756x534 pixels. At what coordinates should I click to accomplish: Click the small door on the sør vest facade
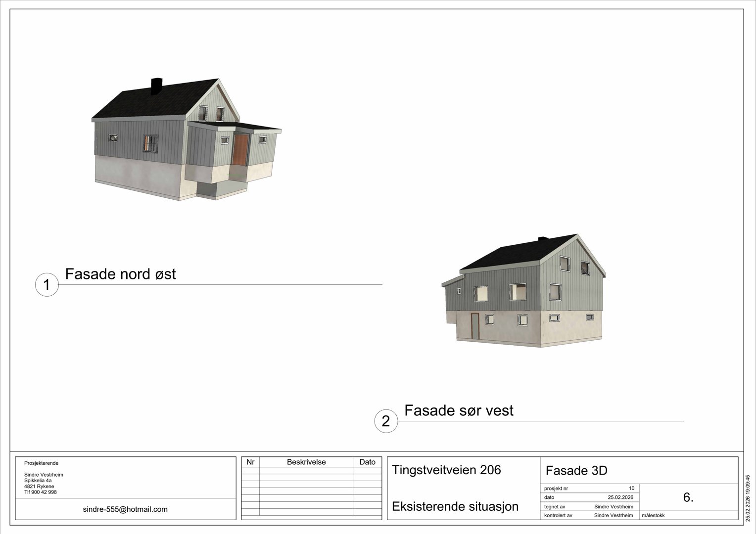[476, 325]
